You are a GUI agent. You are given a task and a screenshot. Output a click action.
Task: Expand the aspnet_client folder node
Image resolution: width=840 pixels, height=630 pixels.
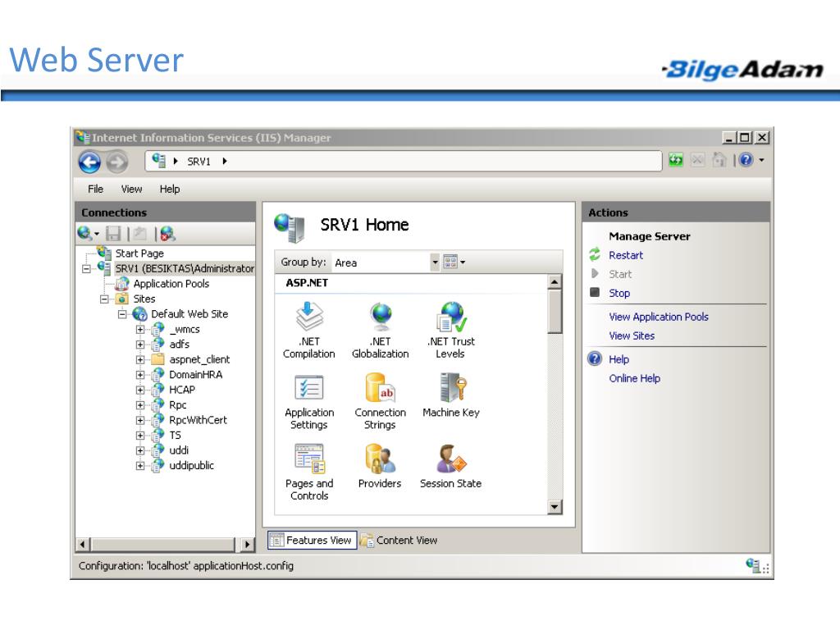tap(140, 359)
